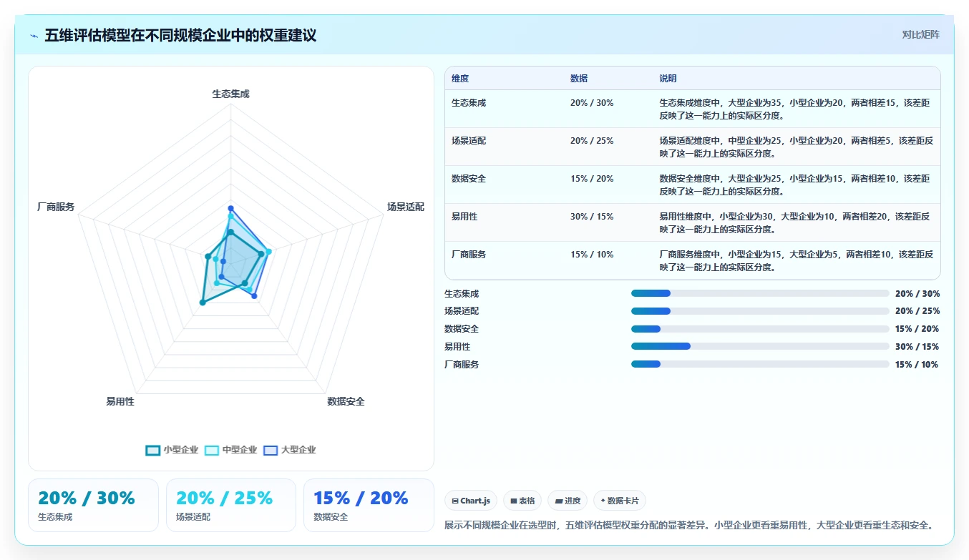Click 易用性 label in progress list
This screenshot has width=969, height=560.
coord(457,346)
